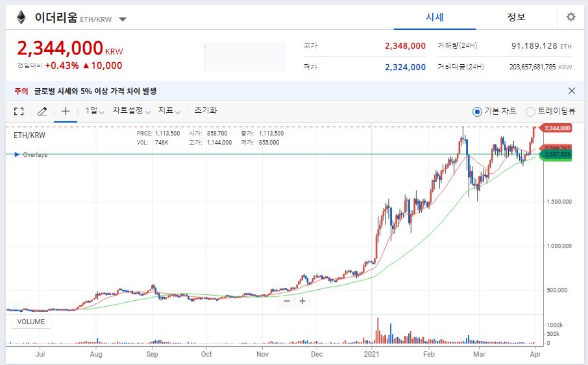Click the current price 2,344,000 KRW
The height and width of the screenshot is (365, 588).
[70, 49]
